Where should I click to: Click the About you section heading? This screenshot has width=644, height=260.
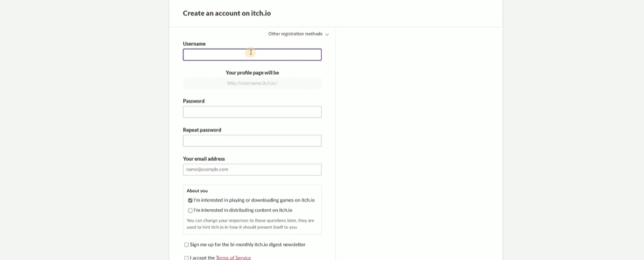pos(197,190)
